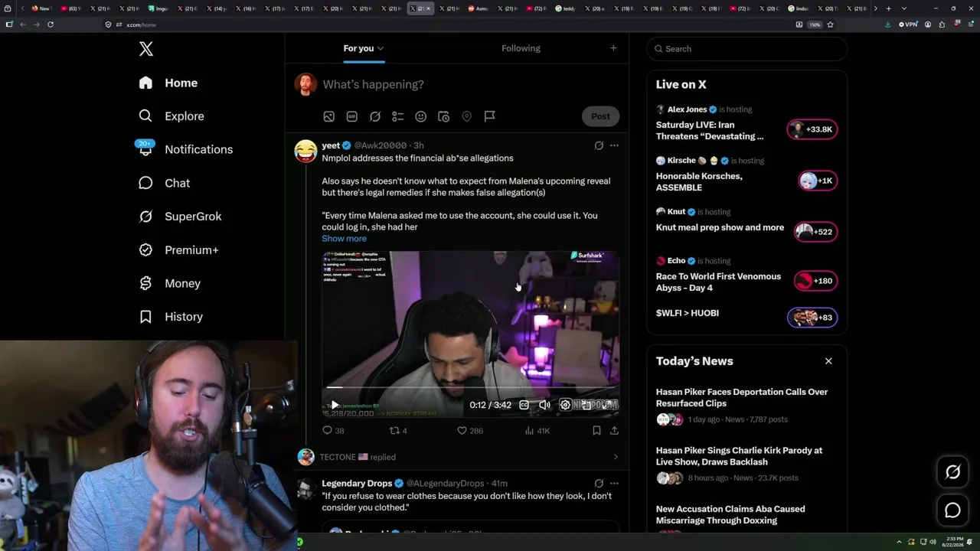Open video playback settings gear
980x551 pixels.
[565, 405]
